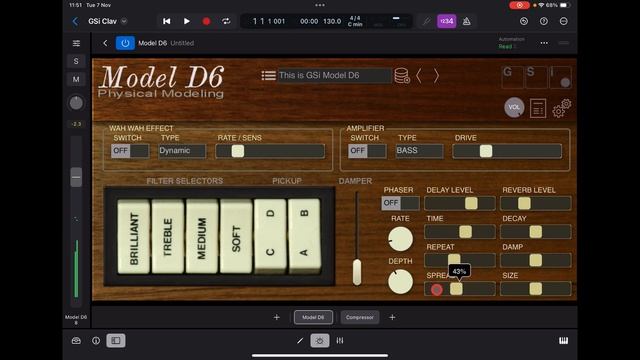
Task: Click the delay Repeat slider
Action: [460, 260]
